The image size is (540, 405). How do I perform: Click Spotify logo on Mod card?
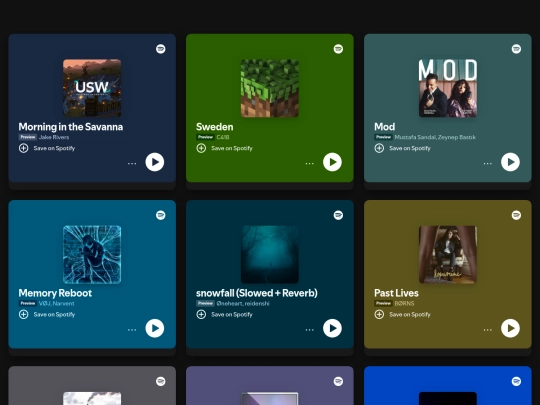(516, 49)
